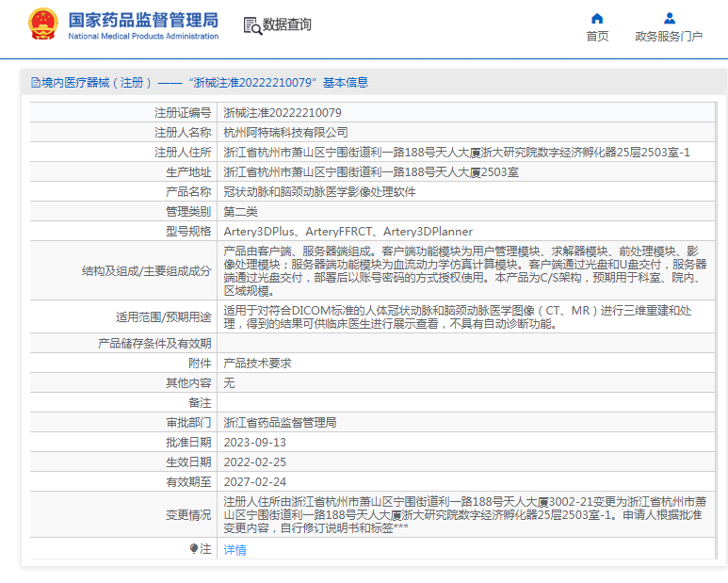Viewport: 728px width, 583px height.
Task: Click the 结构及组成 description paragraph
Action: point(465,271)
